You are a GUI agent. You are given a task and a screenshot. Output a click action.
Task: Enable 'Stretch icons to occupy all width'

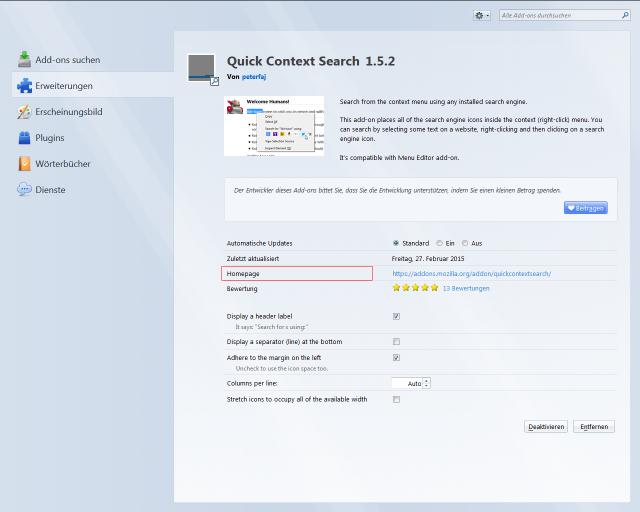(396, 399)
